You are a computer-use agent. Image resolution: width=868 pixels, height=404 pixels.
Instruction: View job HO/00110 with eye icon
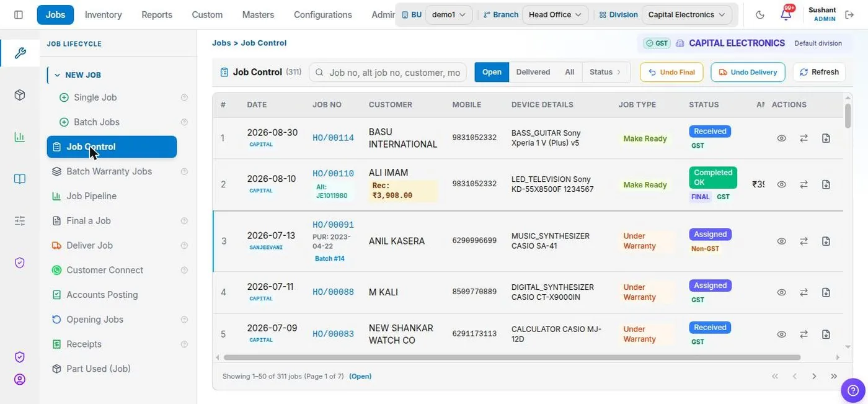point(782,184)
